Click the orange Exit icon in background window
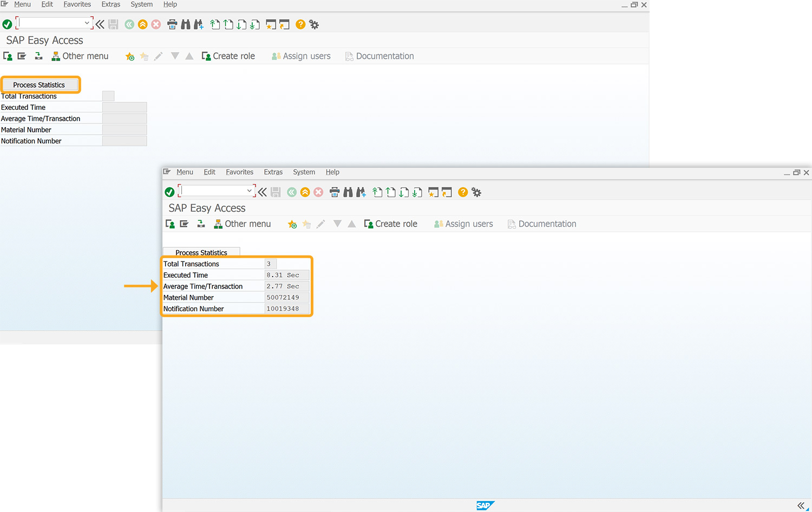812x512 pixels. (143, 24)
